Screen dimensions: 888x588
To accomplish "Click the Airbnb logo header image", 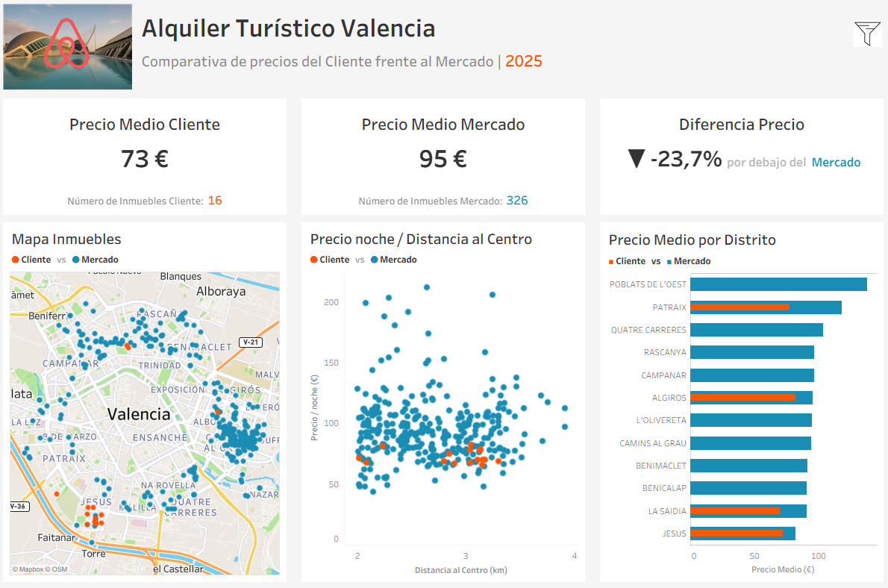I will [67, 46].
